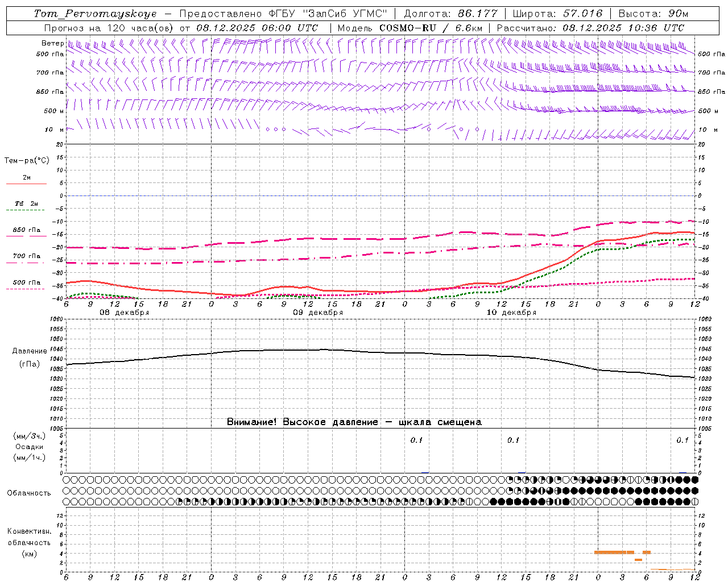Click the 10 м wind level label on left
This screenshot has height=582, width=728.
(x=54, y=130)
